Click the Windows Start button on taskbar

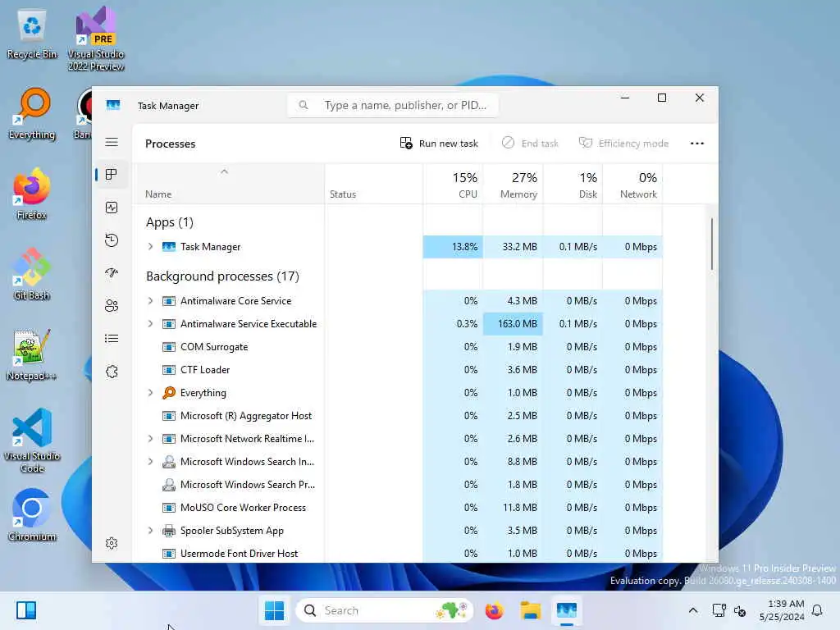274,610
